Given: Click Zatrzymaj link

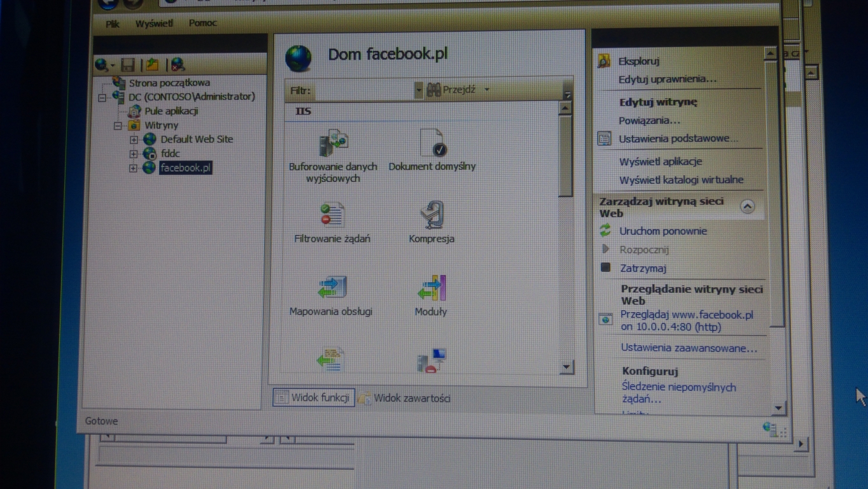Looking at the screenshot, I should click(643, 269).
